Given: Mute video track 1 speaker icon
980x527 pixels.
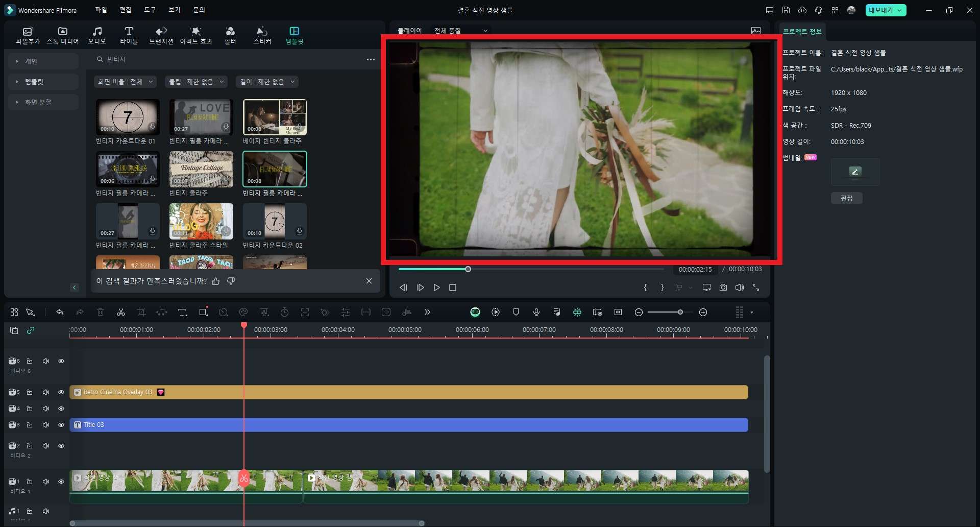Looking at the screenshot, I should (x=45, y=482).
